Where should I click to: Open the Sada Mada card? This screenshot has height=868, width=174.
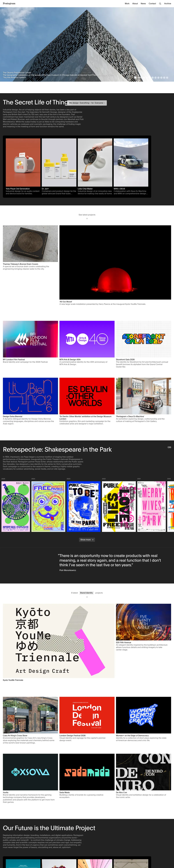(87, 772)
